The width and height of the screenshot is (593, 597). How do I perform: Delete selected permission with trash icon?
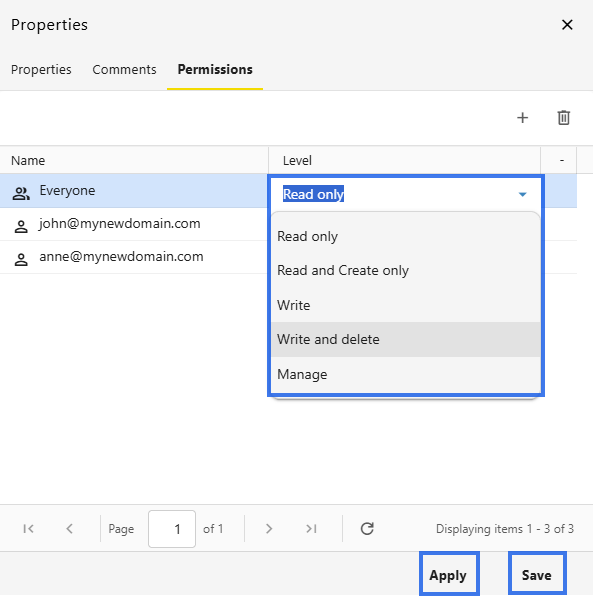click(x=564, y=118)
